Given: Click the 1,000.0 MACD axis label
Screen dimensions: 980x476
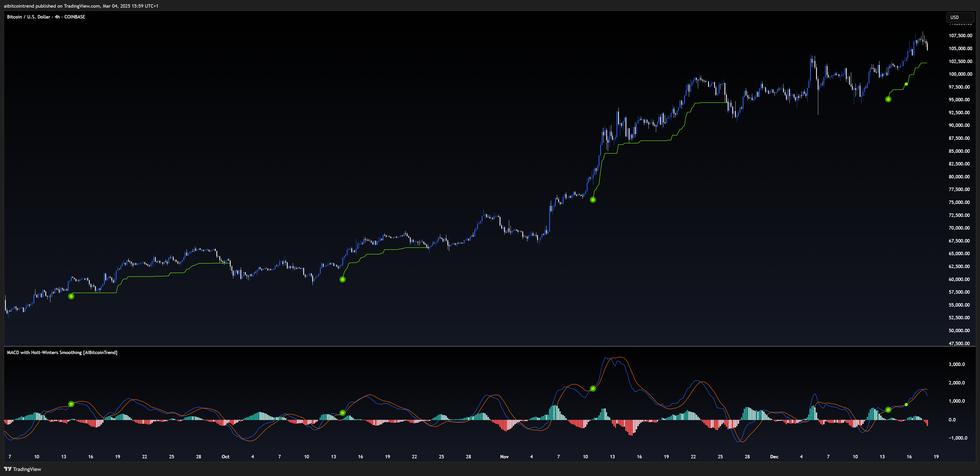Looking at the screenshot, I should pyautogui.click(x=957, y=401).
